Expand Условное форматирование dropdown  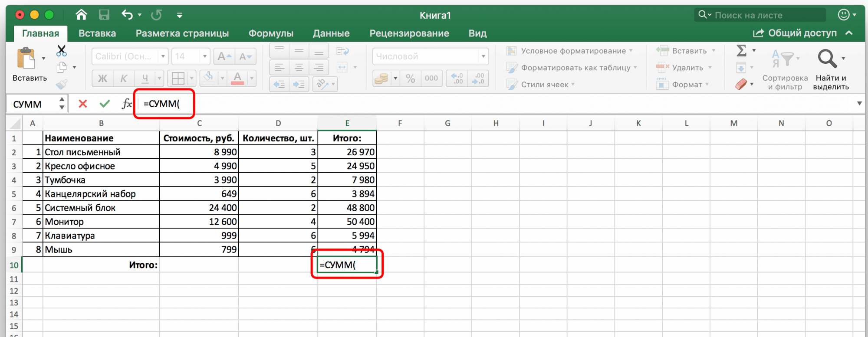coord(631,51)
